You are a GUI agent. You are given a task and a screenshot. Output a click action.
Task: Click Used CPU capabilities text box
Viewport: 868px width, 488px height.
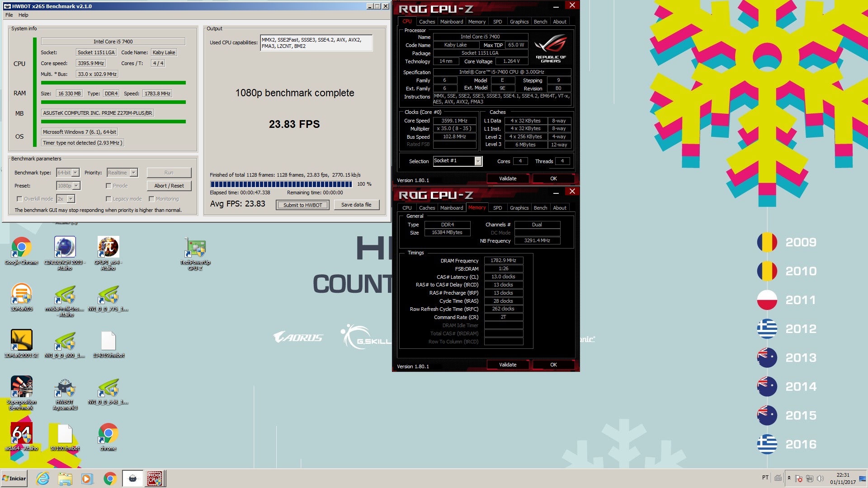tap(316, 43)
